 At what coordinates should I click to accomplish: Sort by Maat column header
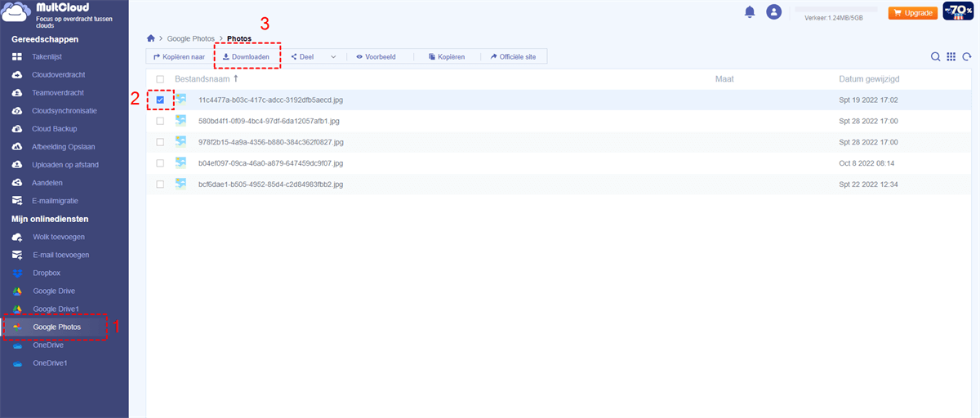pyautogui.click(x=724, y=79)
